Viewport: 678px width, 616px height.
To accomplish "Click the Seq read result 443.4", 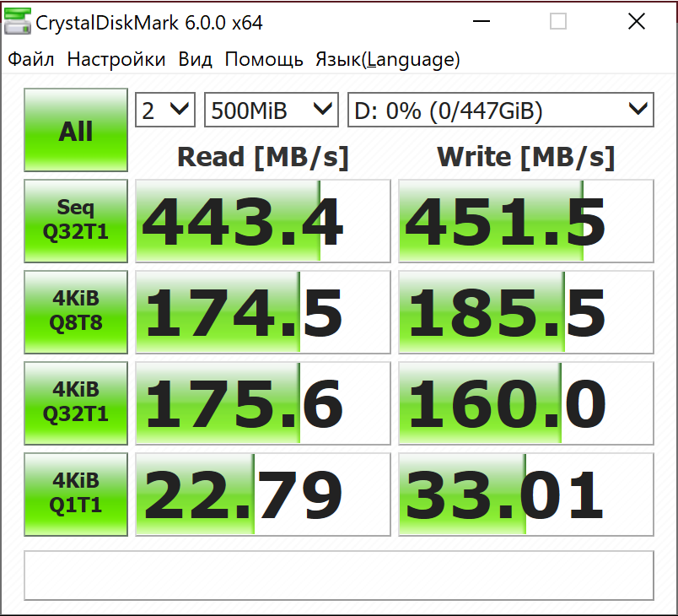I will (263, 221).
